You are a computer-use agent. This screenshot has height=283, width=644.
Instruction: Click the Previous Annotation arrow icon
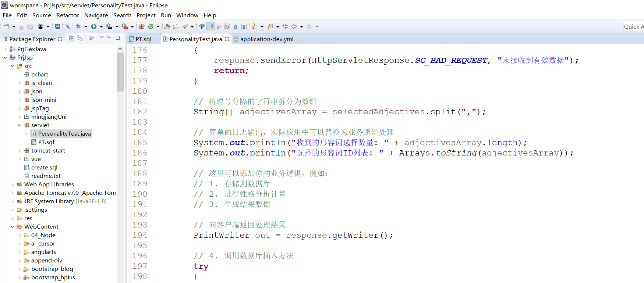pyautogui.click(x=270, y=26)
